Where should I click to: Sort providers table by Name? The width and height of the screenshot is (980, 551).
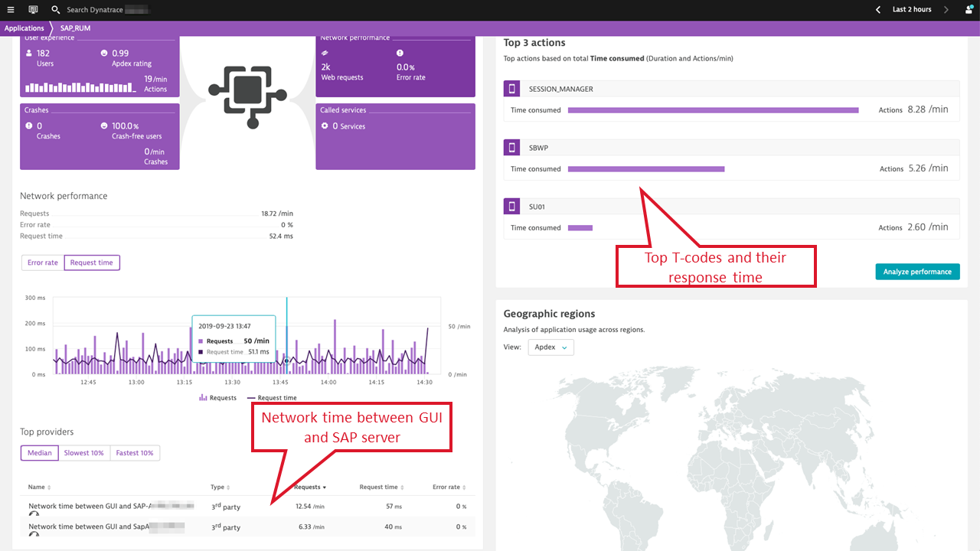[x=40, y=487]
